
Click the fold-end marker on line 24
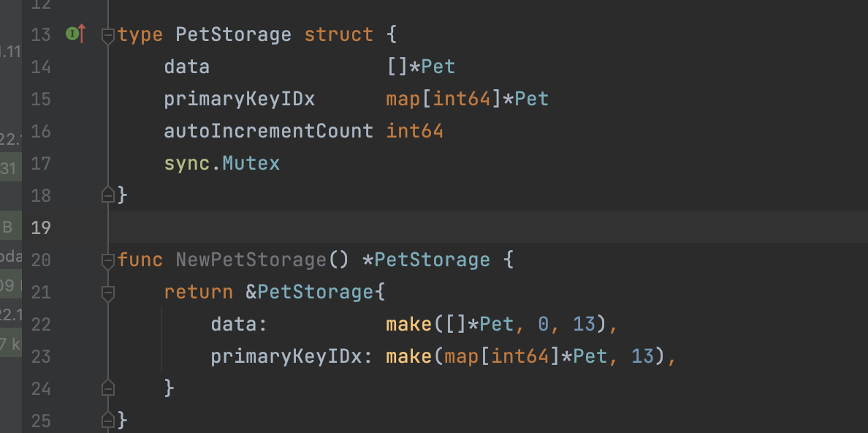point(108,388)
